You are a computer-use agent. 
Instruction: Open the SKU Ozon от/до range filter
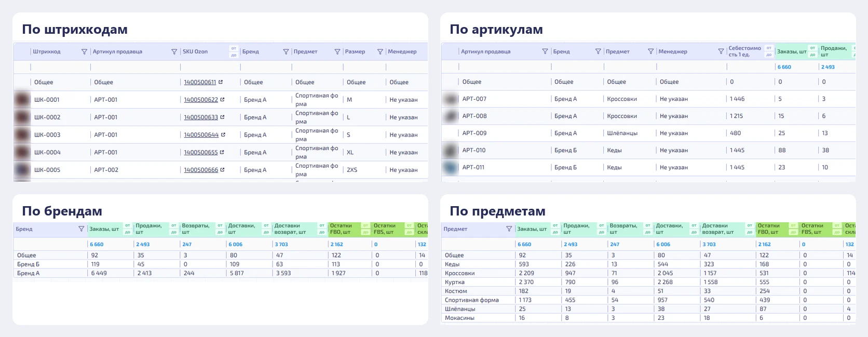pos(234,52)
